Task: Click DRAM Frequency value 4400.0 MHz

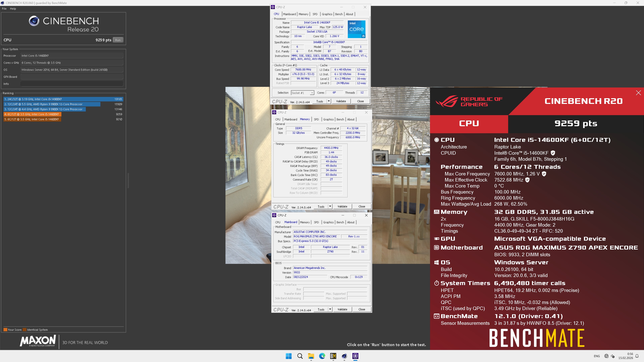Action: [x=331, y=148]
